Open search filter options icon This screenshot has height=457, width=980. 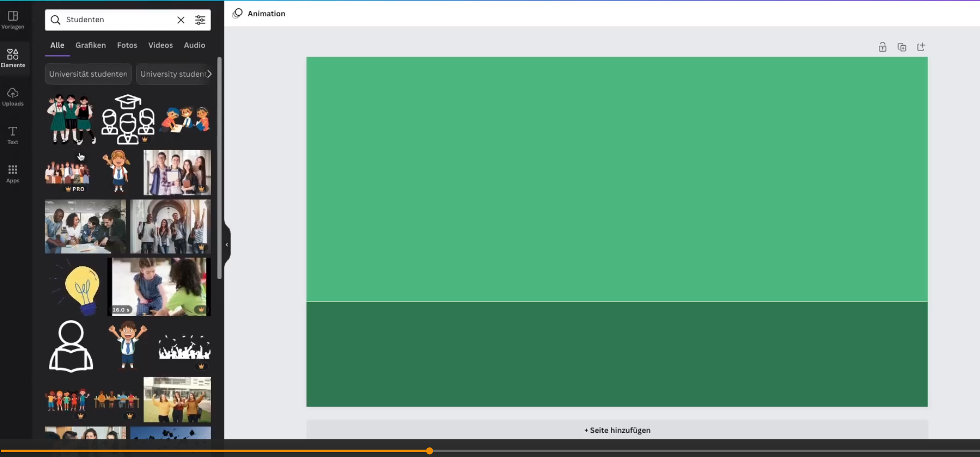[200, 20]
